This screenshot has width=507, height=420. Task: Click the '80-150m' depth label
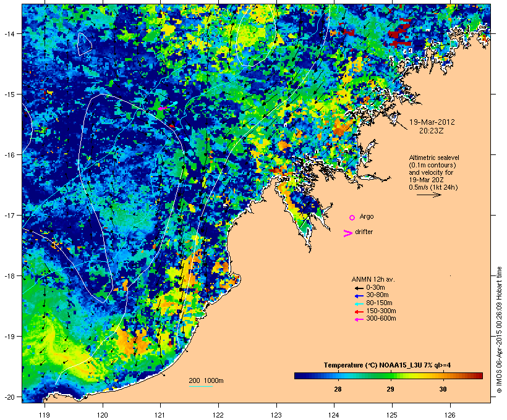379,303
